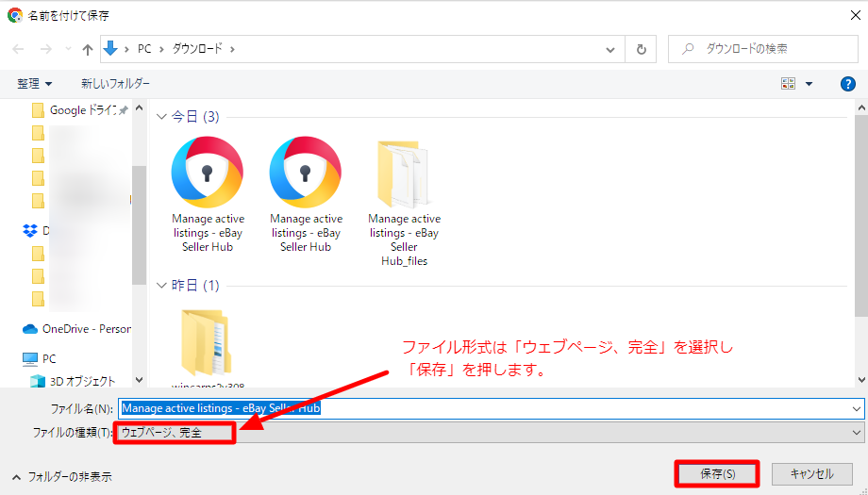This screenshot has width=868, height=495.
Task: Close the 名前を付けて保存 dialog
Action: tap(856, 15)
